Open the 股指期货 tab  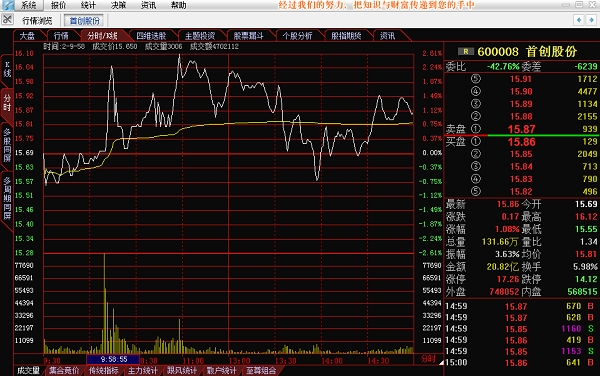point(346,36)
